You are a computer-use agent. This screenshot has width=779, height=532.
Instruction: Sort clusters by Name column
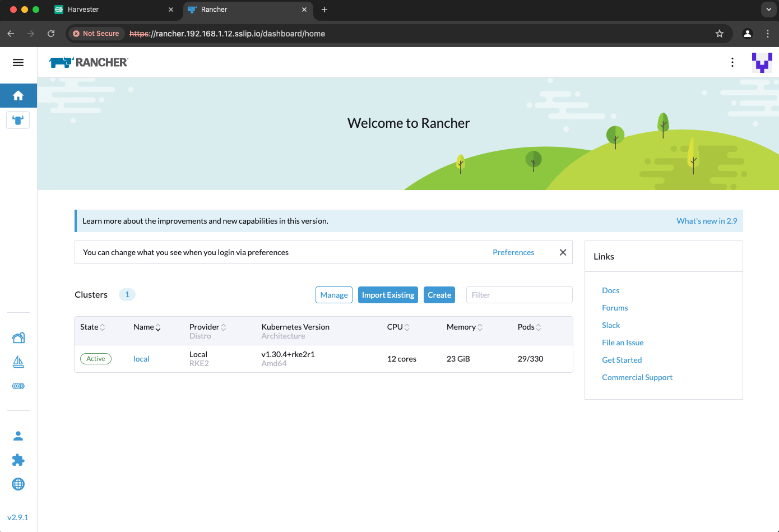(147, 327)
